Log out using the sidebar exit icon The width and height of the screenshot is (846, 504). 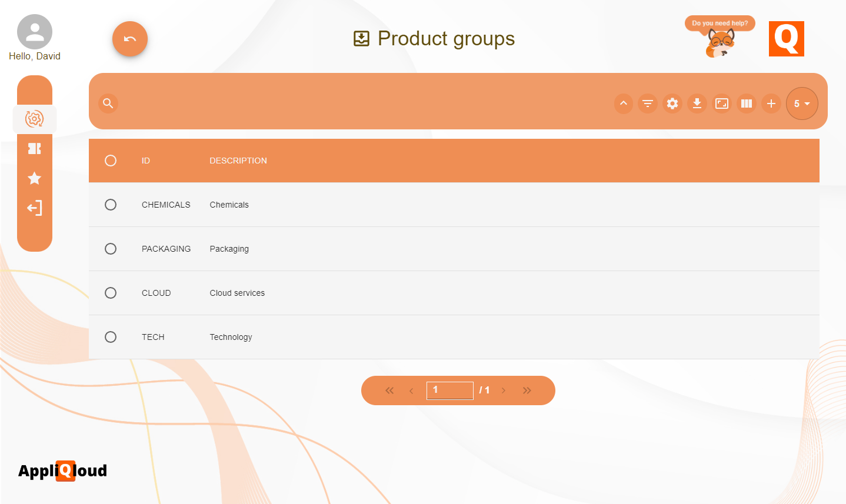pos(35,208)
